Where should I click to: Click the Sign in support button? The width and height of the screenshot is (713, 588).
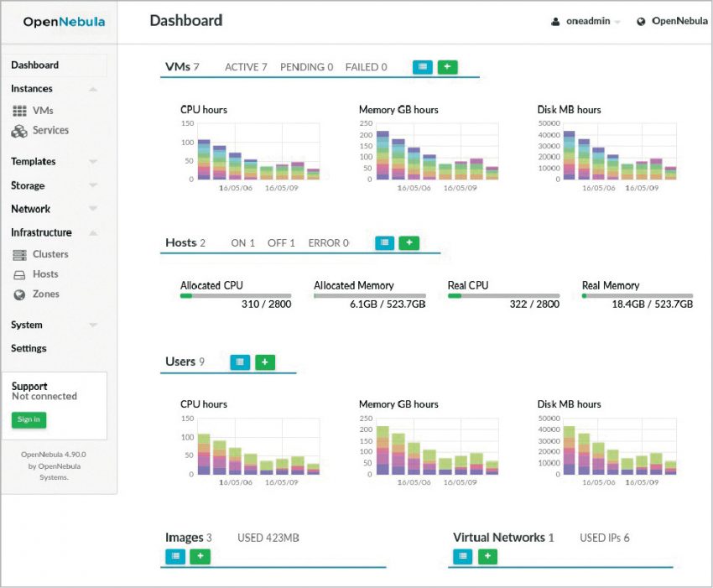point(28,419)
